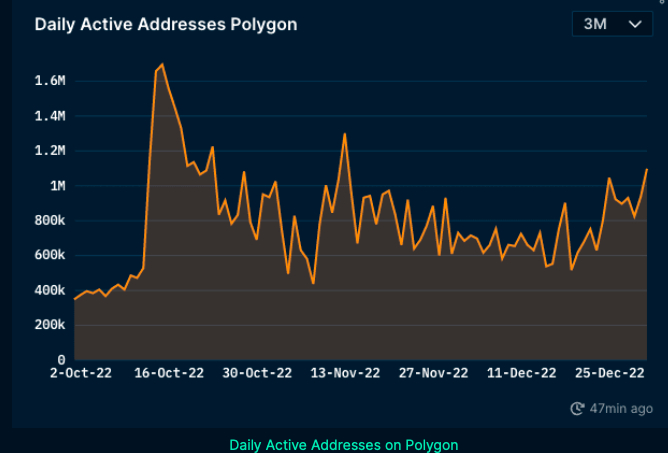Click the mid-November peak near 1.3M
The width and height of the screenshot is (668, 453).
pyautogui.click(x=345, y=134)
